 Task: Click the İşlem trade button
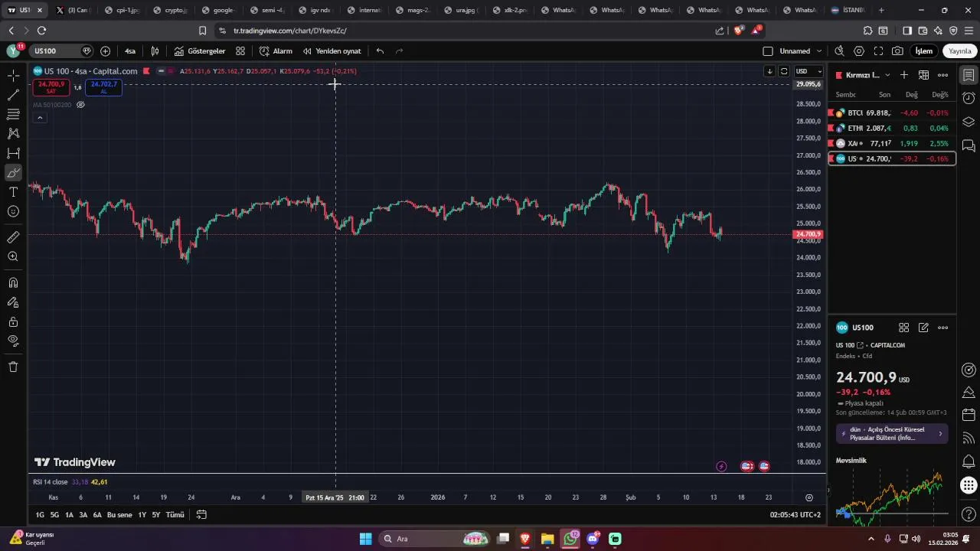coord(924,51)
